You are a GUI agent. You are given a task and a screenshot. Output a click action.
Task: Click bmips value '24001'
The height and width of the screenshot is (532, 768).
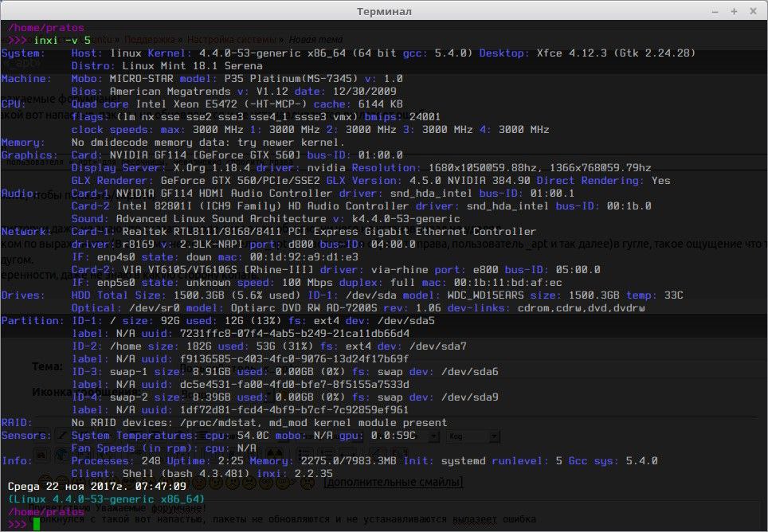point(425,116)
